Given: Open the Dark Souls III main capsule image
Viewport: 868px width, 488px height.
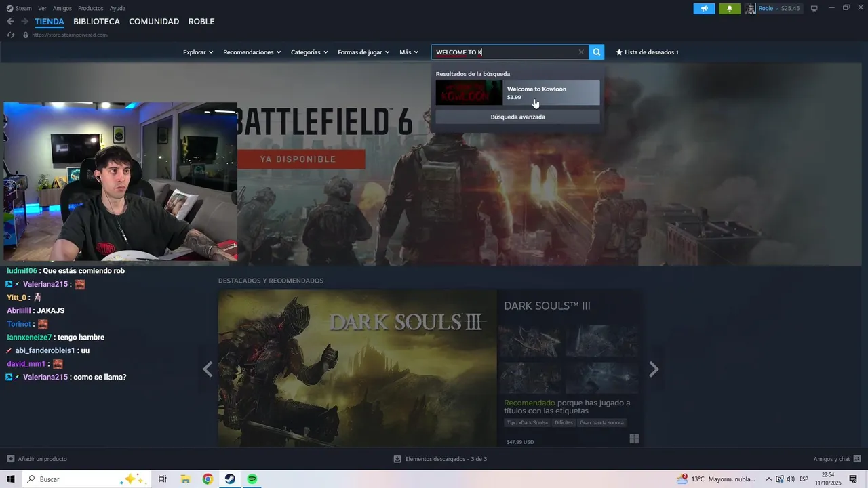Looking at the screenshot, I should (x=357, y=369).
